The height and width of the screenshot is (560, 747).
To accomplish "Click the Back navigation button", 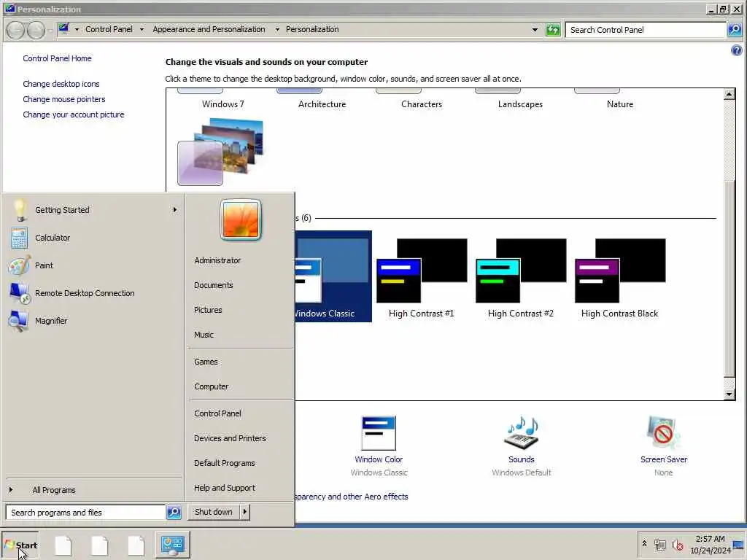I will [16, 30].
